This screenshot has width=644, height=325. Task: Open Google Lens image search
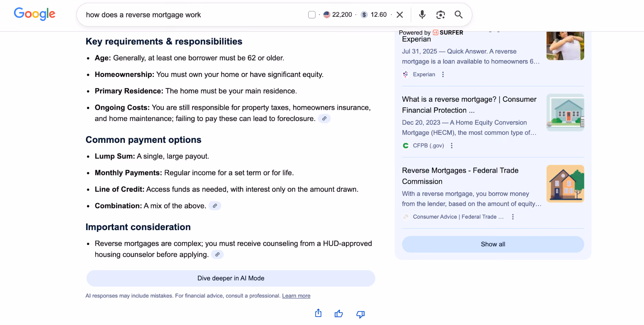tap(440, 14)
